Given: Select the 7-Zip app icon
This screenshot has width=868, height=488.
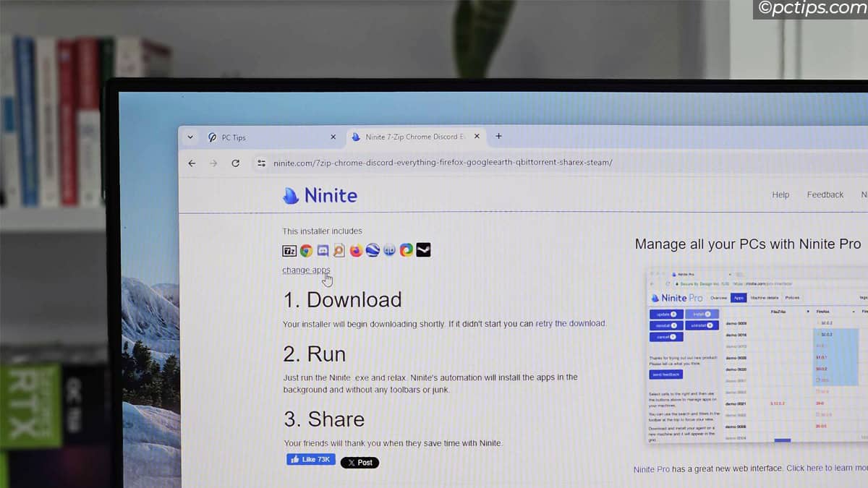Looking at the screenshot, I should (x=289, y=250).
